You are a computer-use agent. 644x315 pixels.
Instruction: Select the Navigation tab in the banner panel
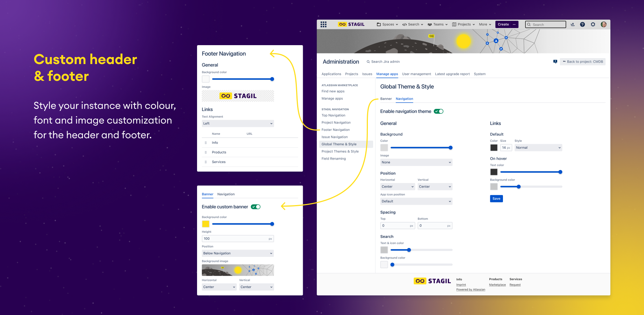coord(226,194)
